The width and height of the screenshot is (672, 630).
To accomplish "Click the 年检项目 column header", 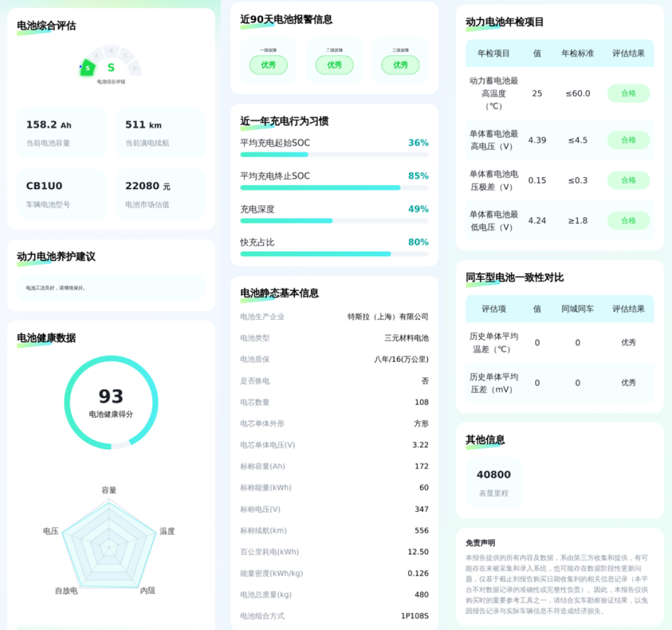I will [x=493, y=53].
